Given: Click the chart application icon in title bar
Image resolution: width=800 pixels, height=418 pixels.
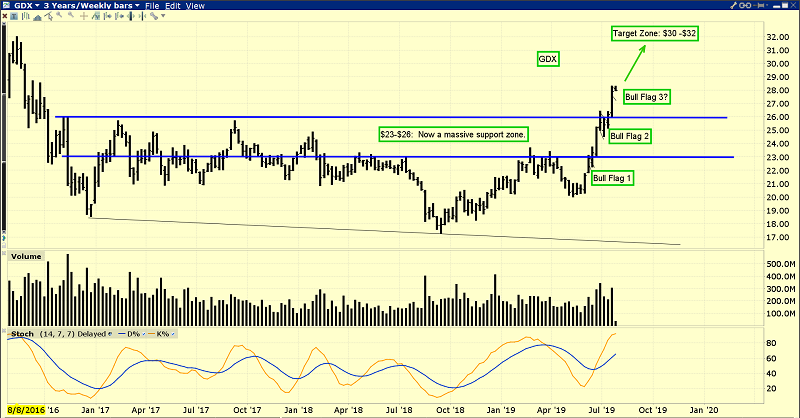Looking at the screenshot, I should (6, 5).
